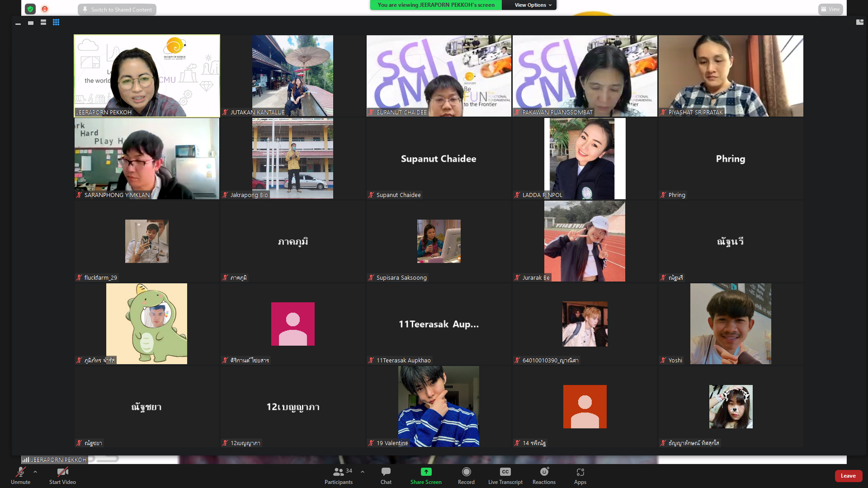Click Switch to Shared Content button

click(117, 9)
